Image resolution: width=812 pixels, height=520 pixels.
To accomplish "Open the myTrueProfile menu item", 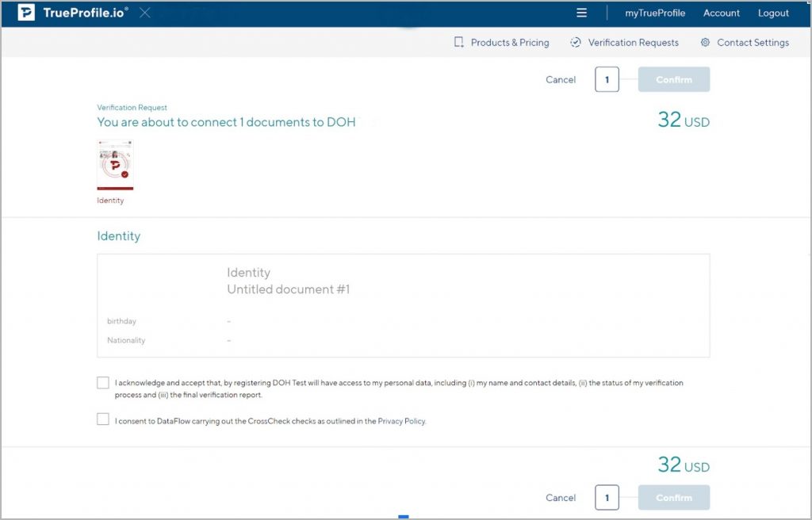I will click(x=655, y=13).
